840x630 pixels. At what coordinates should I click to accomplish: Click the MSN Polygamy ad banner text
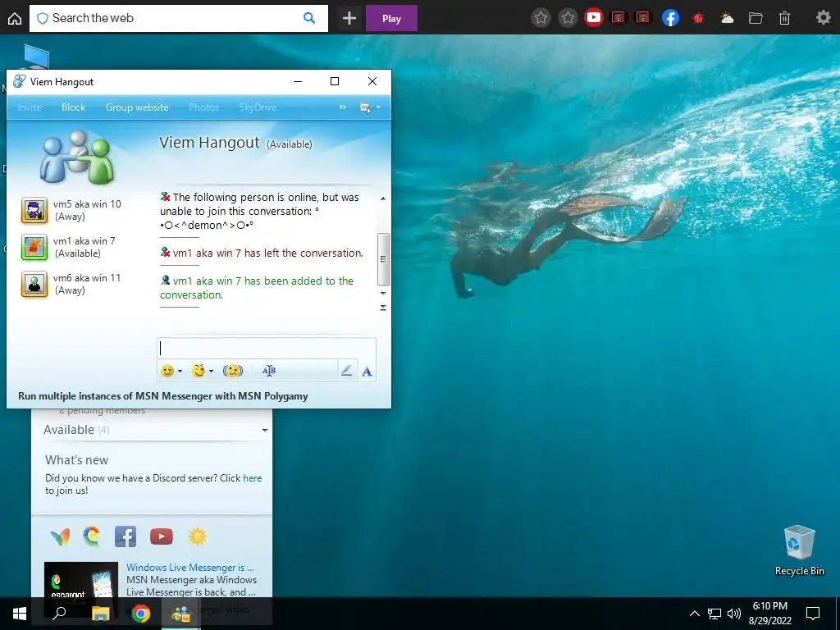click(x=163, y=396)
